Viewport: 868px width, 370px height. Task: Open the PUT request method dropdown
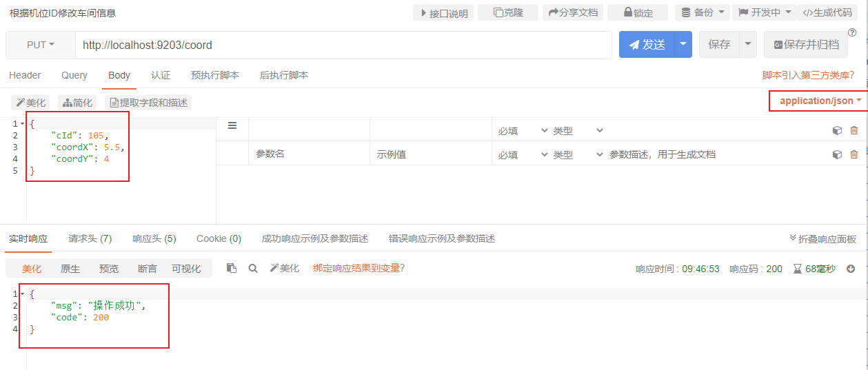[x=41, y=45]
